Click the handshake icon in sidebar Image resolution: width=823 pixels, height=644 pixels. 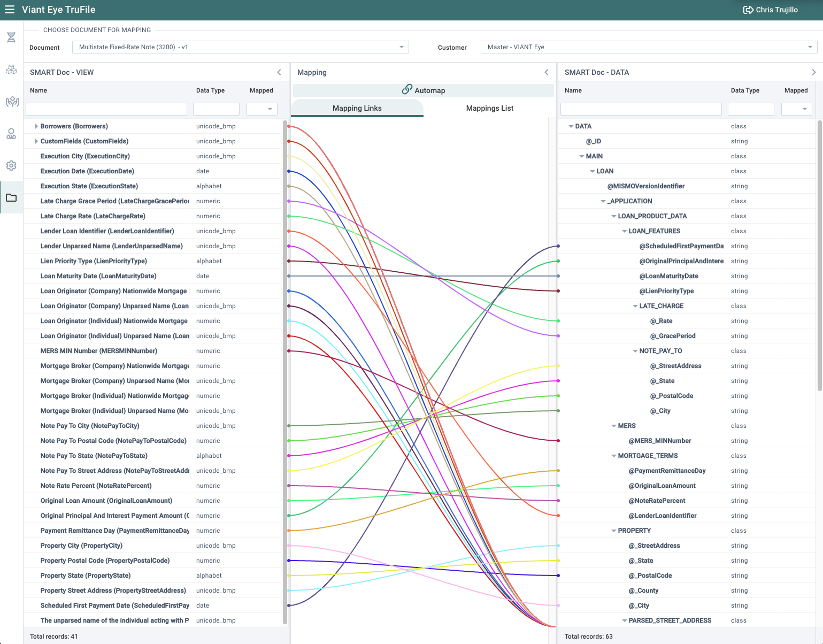[x=12, y=102]
